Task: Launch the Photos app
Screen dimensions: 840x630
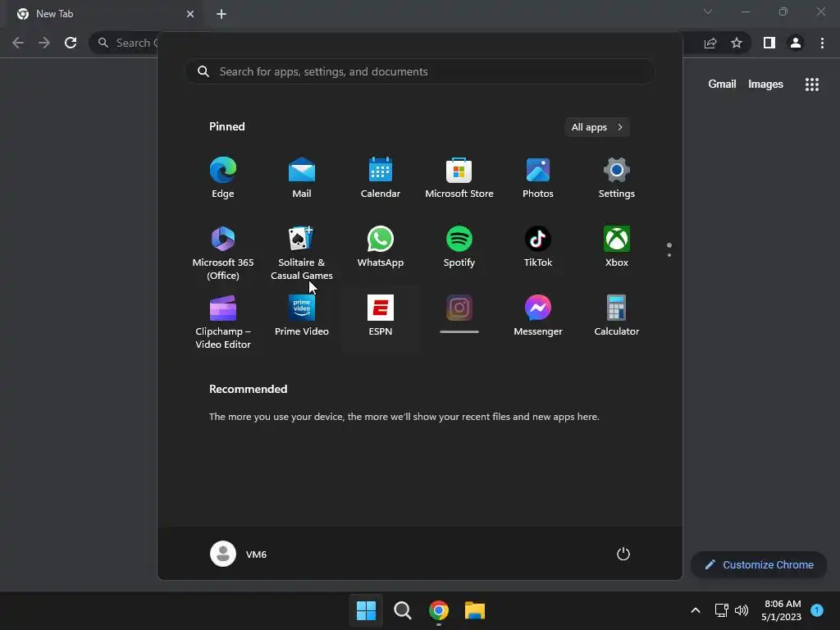Action: click(538, 178)
